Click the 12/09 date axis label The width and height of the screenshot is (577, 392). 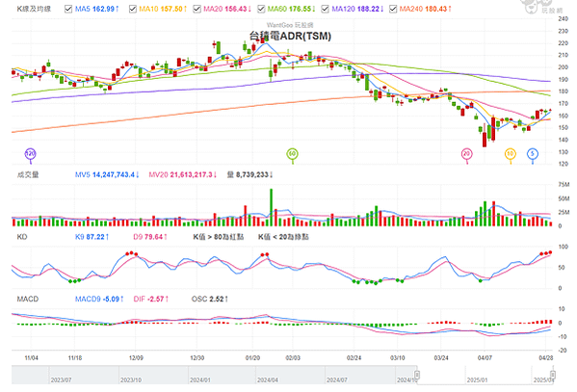pyautogui.click(x=136, y=357)
